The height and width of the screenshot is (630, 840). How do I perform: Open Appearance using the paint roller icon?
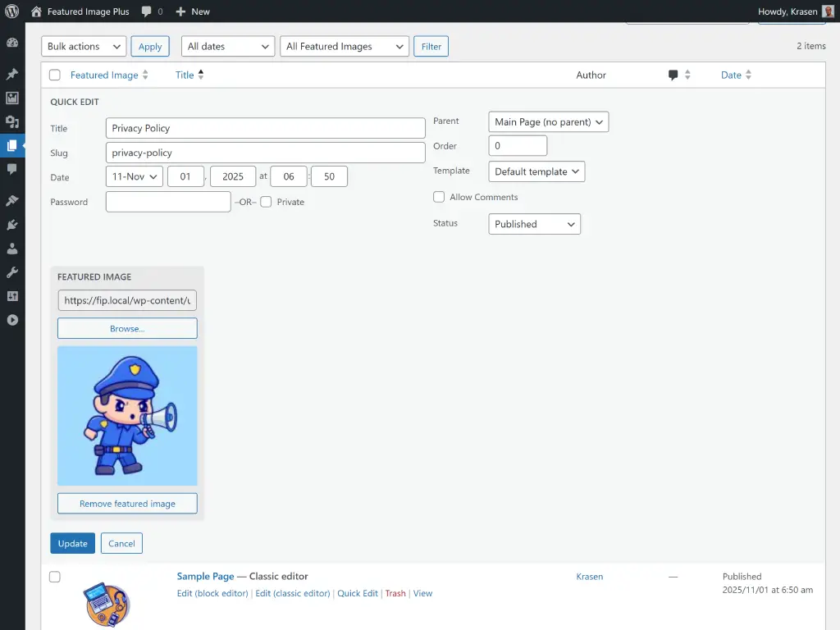click(x=12, y=199)
